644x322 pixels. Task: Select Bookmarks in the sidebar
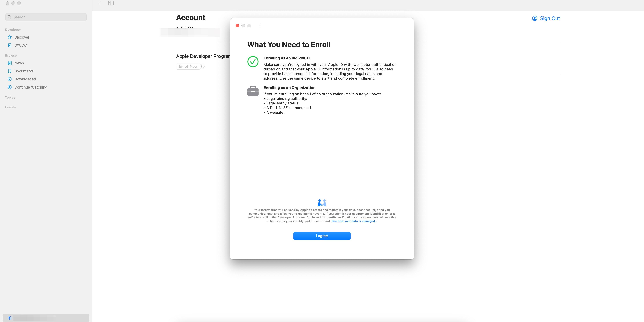(x=24, y=71)
